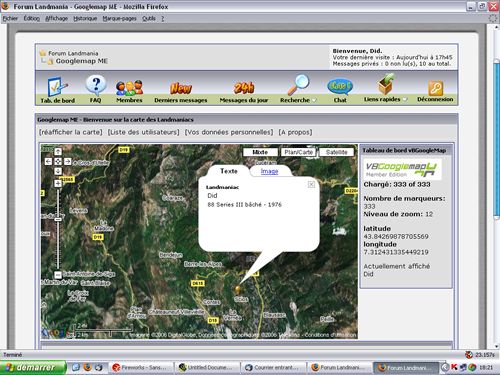Open the Membres people icon

pos(129,88)
